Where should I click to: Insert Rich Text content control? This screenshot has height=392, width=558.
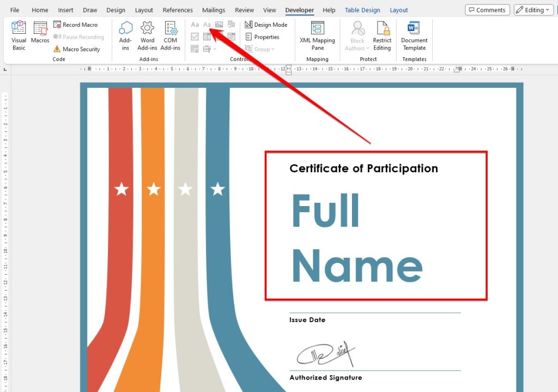[x=195, y=25]
